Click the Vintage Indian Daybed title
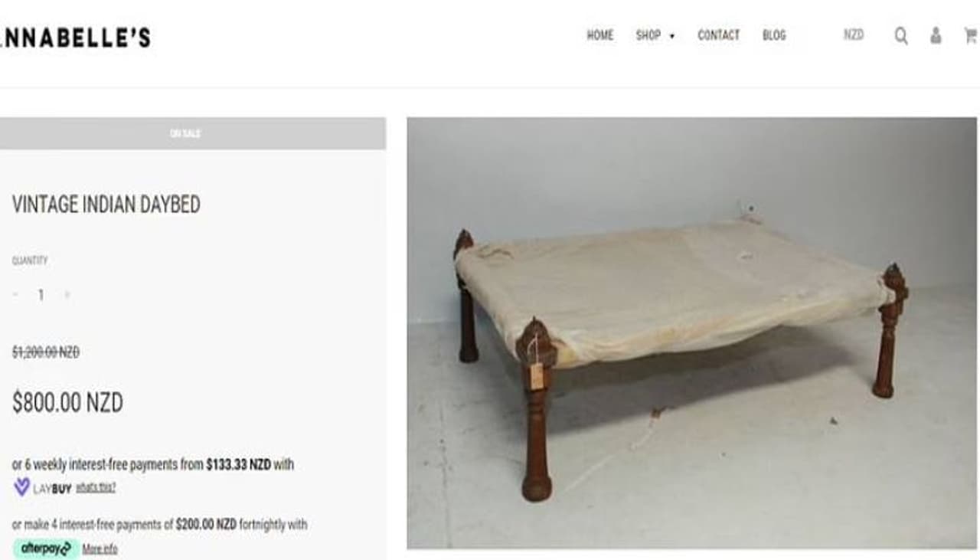The image size is (980, 560). (x=106, y=205)
